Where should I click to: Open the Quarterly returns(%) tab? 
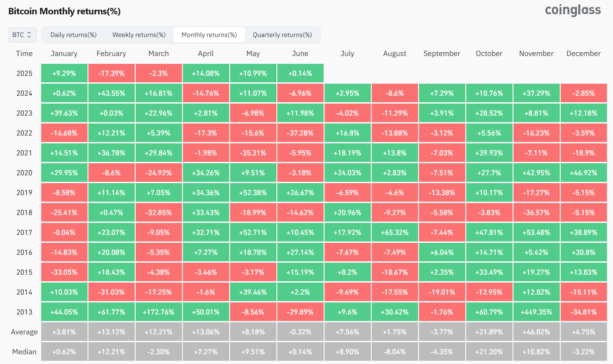[282, 35]
